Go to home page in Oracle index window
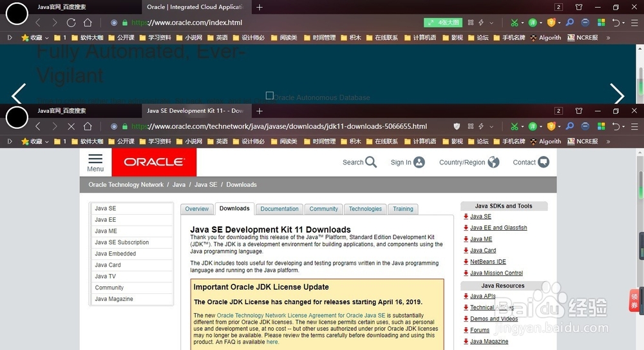644x350 pixels. [x=88, y=22]
